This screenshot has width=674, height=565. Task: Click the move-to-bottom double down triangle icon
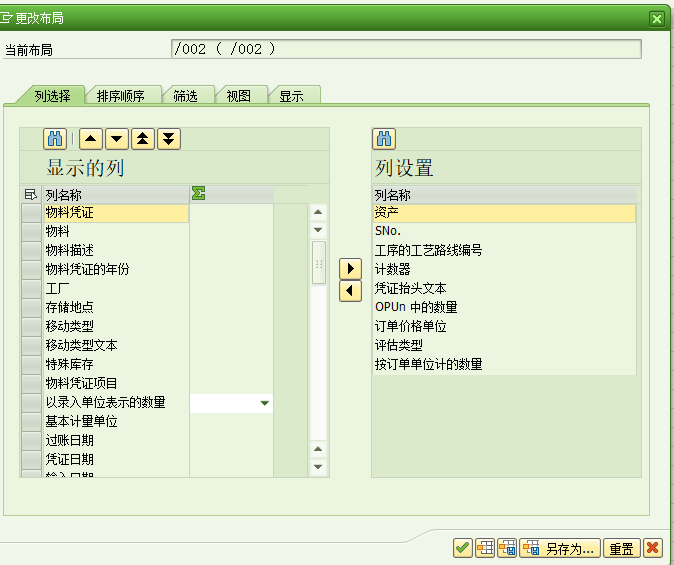point(169,139)
